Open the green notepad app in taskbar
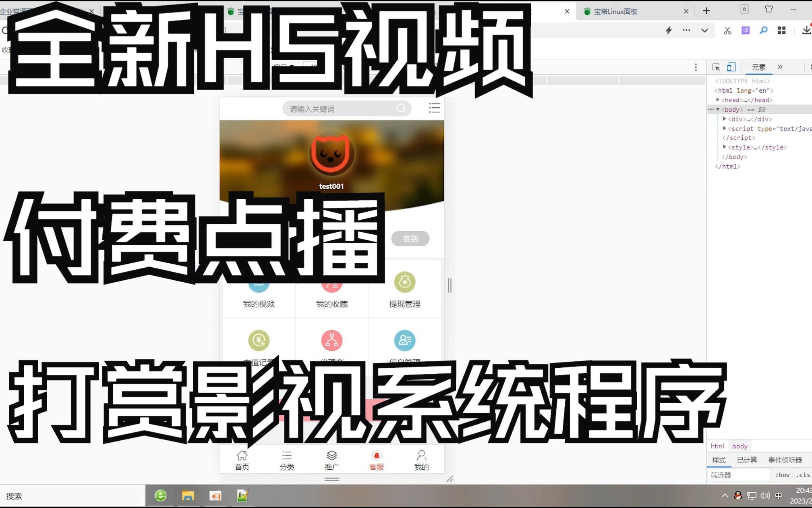 242,496
